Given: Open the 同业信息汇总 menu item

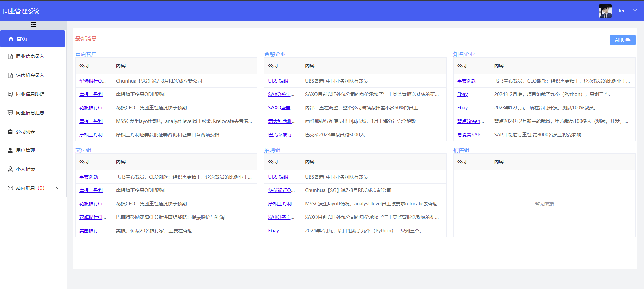Looking at the screenshot, I should [33, 113].
